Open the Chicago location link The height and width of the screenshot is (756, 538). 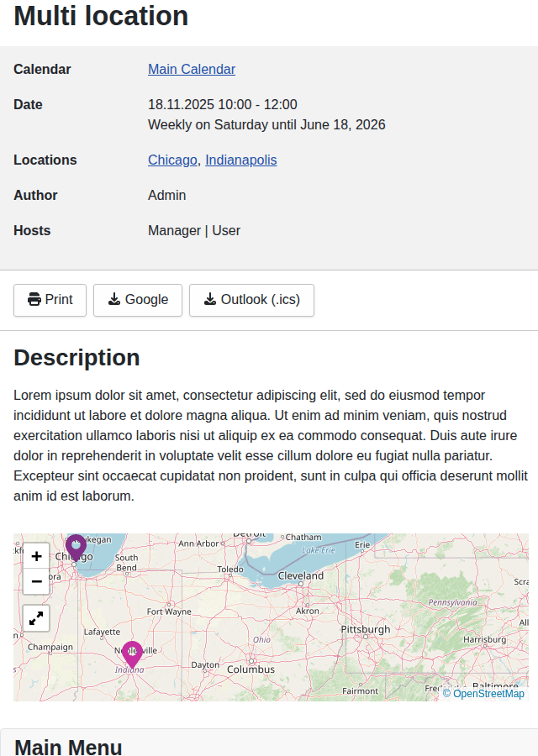[x=172, y=160]
